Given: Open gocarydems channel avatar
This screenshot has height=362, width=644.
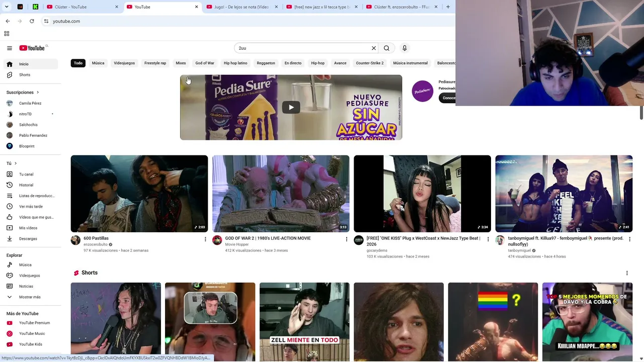Looking at the screenshot, I should point(359,240).
